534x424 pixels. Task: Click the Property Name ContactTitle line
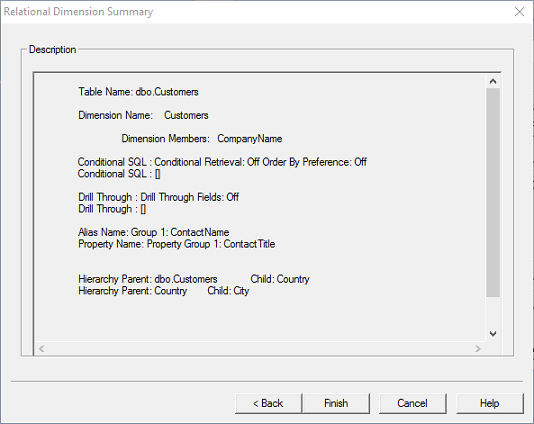(176, 244)
